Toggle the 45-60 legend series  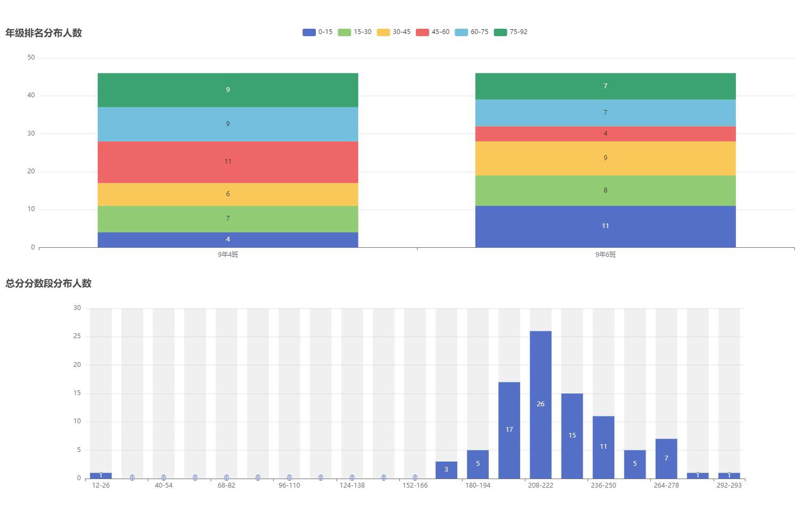pyautogui.click(x=433, y=32)
